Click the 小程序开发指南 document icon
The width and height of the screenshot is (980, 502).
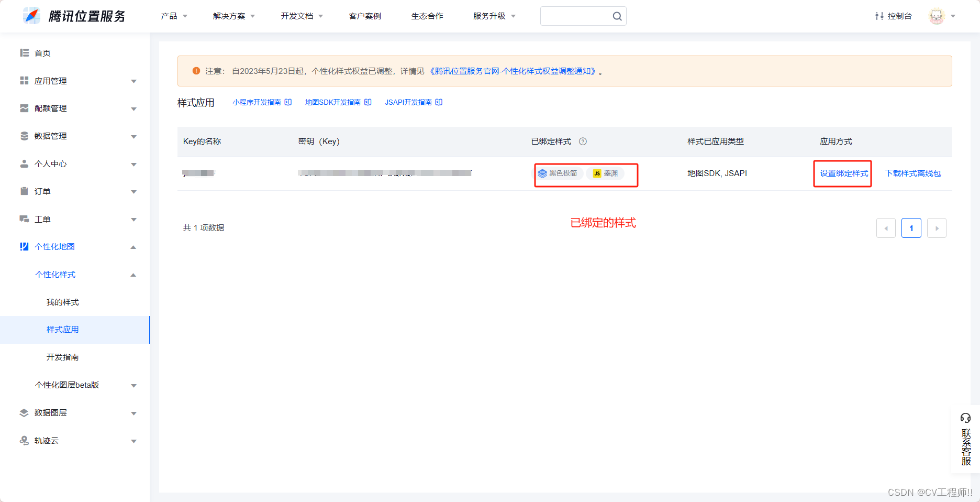(x=288, y=102)
